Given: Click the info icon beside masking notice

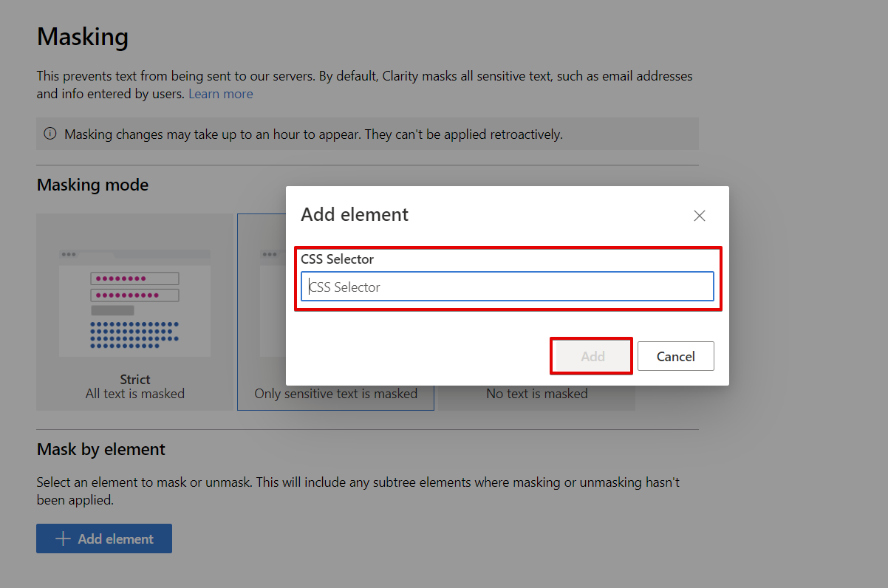Looking at the screenshot, I should [x=50, y=134].
